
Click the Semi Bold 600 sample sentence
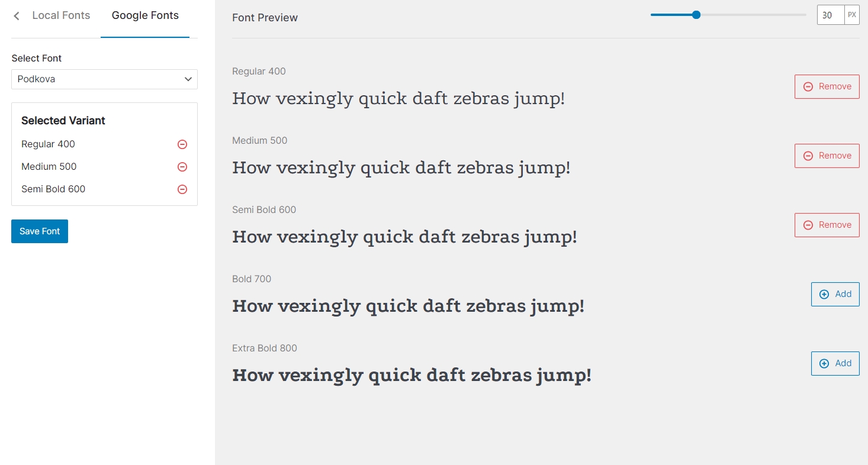pyautogui.click(x=404, y=237)
